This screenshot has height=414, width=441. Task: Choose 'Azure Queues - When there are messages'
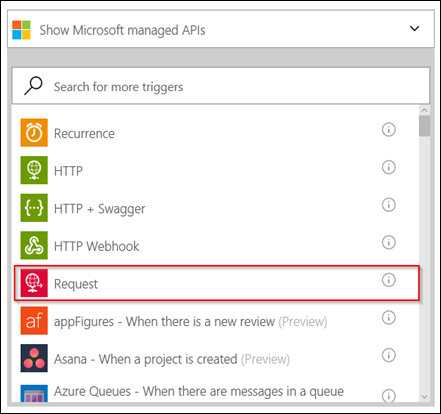click(x=199, y=391)
